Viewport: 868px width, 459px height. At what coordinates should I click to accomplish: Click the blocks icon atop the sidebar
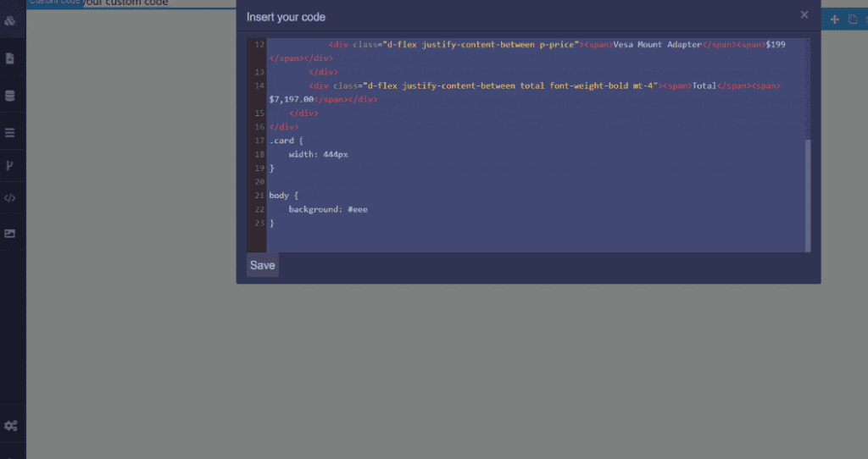point(10,20)
